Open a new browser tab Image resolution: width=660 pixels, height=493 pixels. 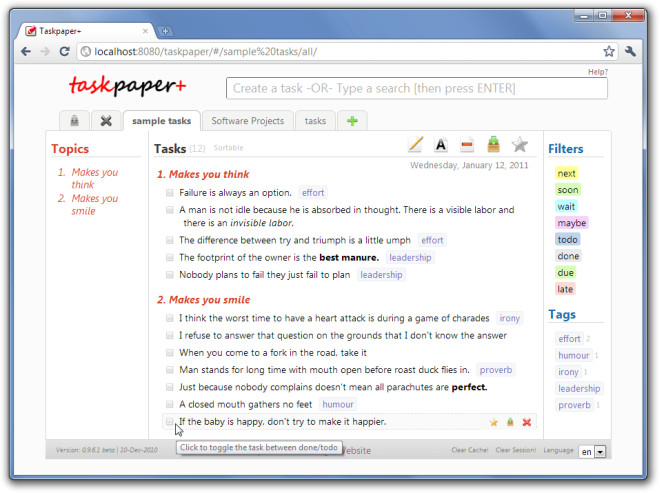click(165, 31)
